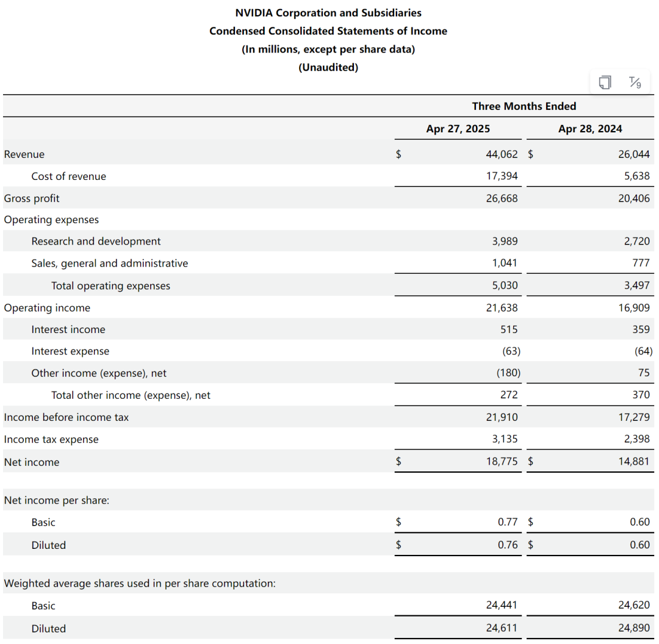Click the 'Research and development' row label
The height and width of the screenshot is (644, 659).
click(96, 241)
